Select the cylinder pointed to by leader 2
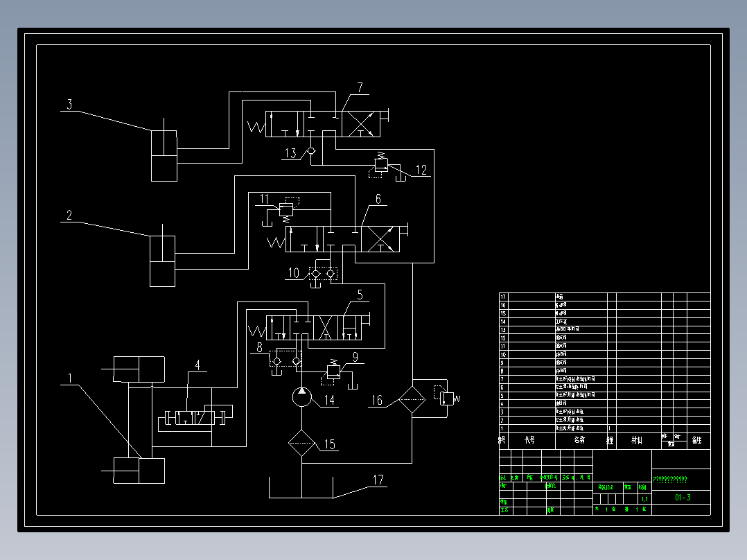The height and width of the screenshot is (560, 747). click(x=162, y=261)
